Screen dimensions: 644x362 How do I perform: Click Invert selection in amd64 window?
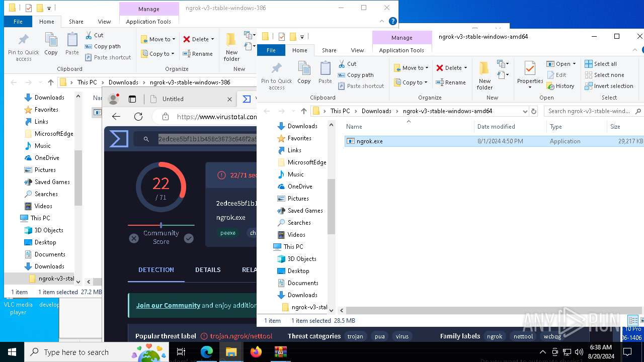coord(609,86)
